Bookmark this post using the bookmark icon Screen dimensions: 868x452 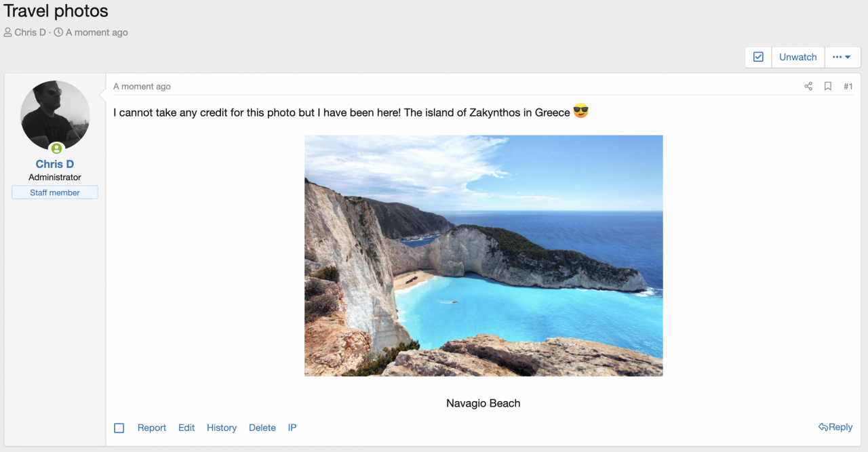827,86
